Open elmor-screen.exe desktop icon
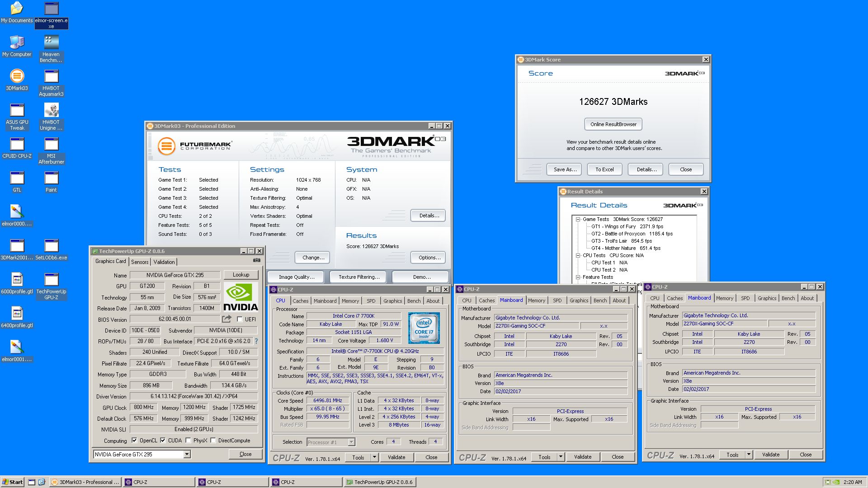This screenshot has height=488, width=868. (51, 15)
